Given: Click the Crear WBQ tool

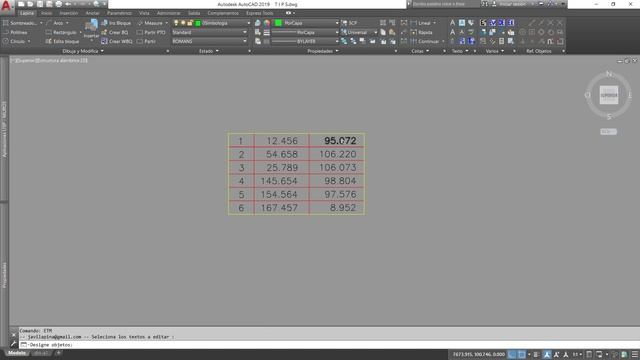Looking at the screenshot, I should pos(117,41).
